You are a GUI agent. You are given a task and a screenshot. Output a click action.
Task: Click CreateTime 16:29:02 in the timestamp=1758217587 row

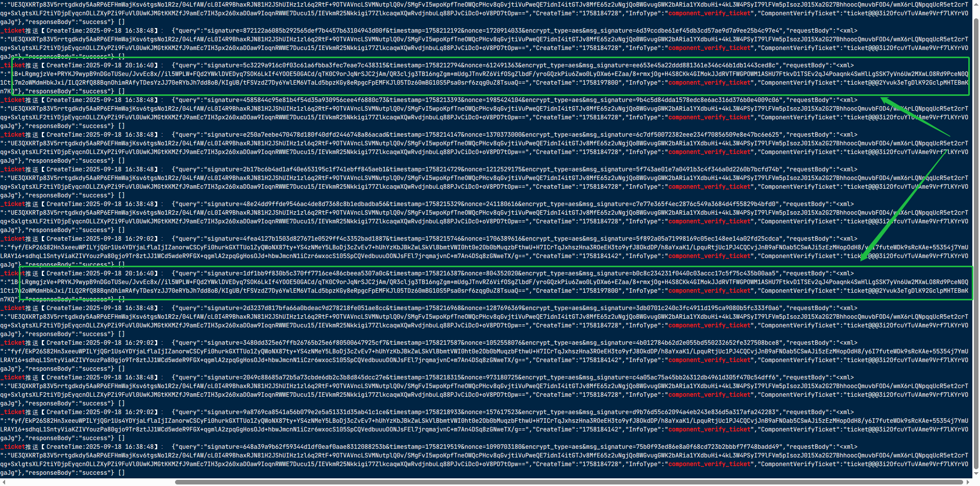click(100, 343)
